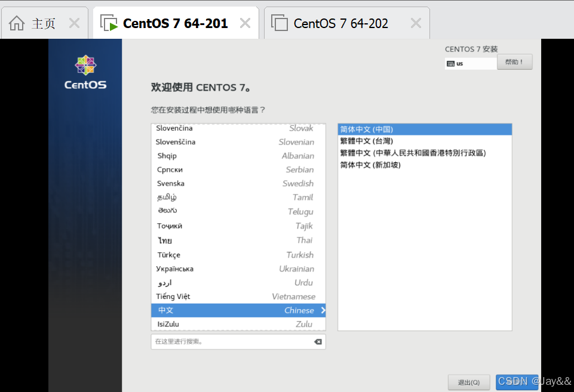Choose 简体中文 (中国) locale
The width and height of the screenshot is (574, 392).
pyautogui.click(x=425, y=129)
